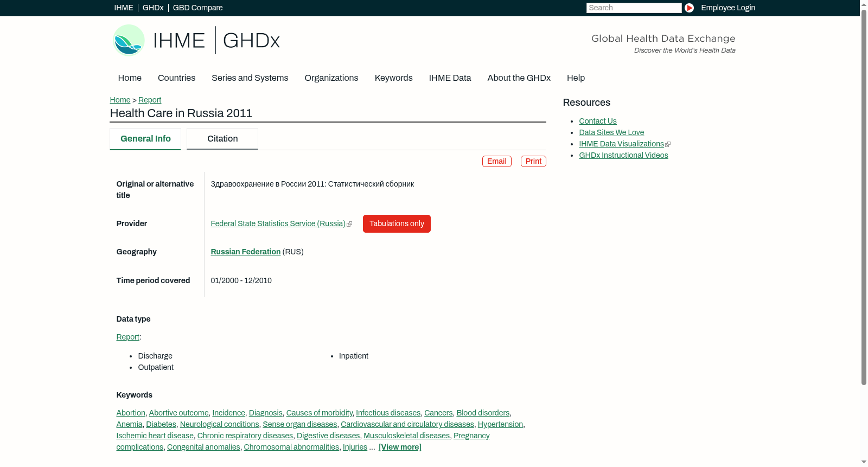
Task: Click the Search input field
Action: (x=634, y=8)
